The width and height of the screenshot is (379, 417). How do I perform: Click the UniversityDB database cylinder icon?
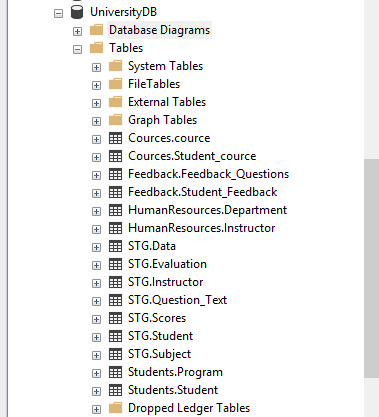click(x=77, y=12)
